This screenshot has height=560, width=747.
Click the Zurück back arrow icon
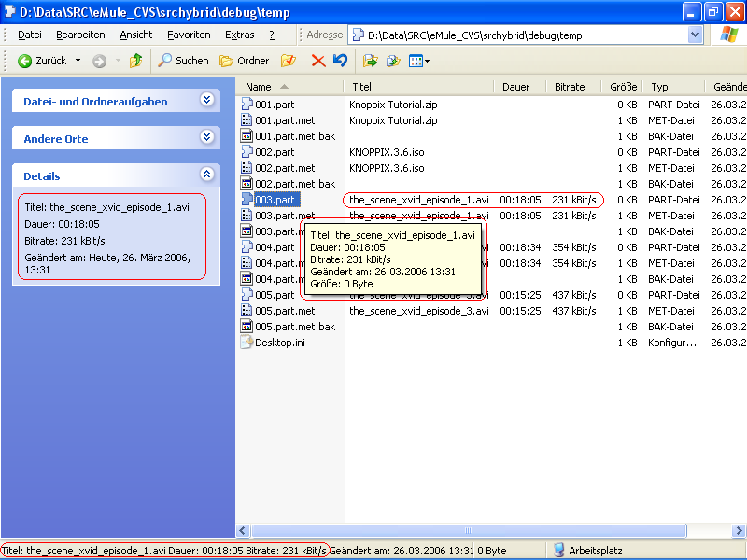click(25, 61)
